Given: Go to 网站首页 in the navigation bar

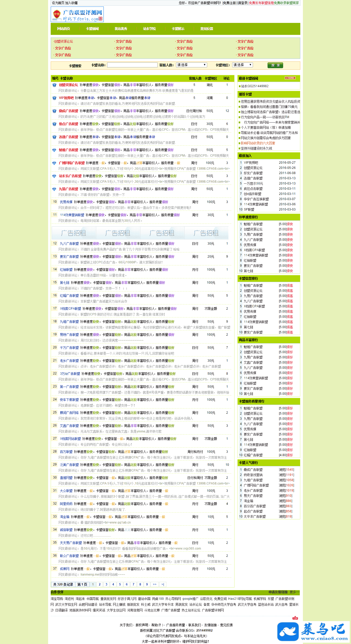Looking at the screenshot, I should (x=64, y=29).
